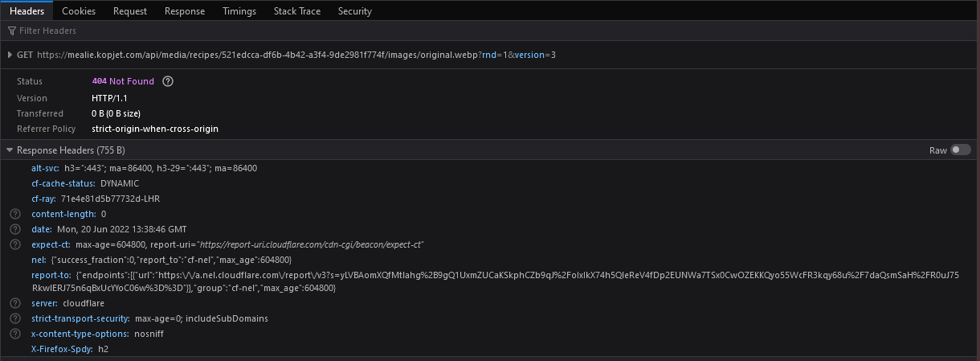
Task: Click the X-Firefox-Spdy header name
Action: [x=62, y=349]
